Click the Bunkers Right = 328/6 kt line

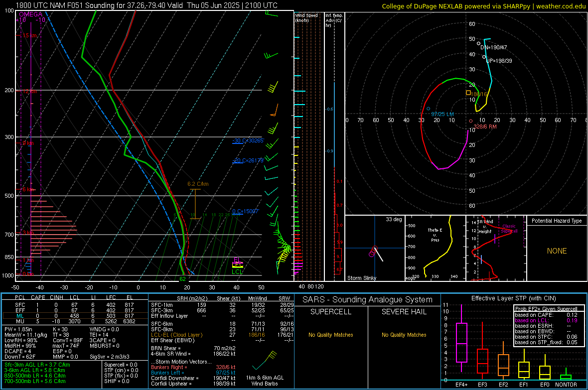(193, 367)
